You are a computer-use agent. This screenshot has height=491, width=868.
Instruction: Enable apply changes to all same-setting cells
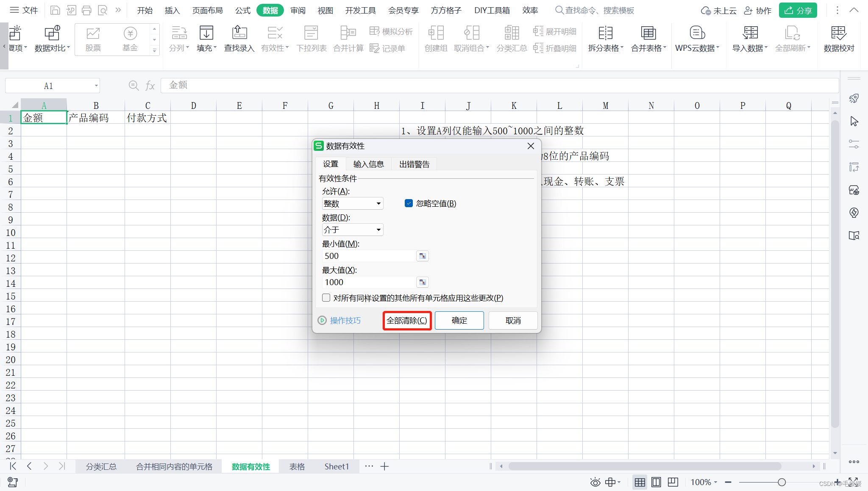tap(326, 298)
